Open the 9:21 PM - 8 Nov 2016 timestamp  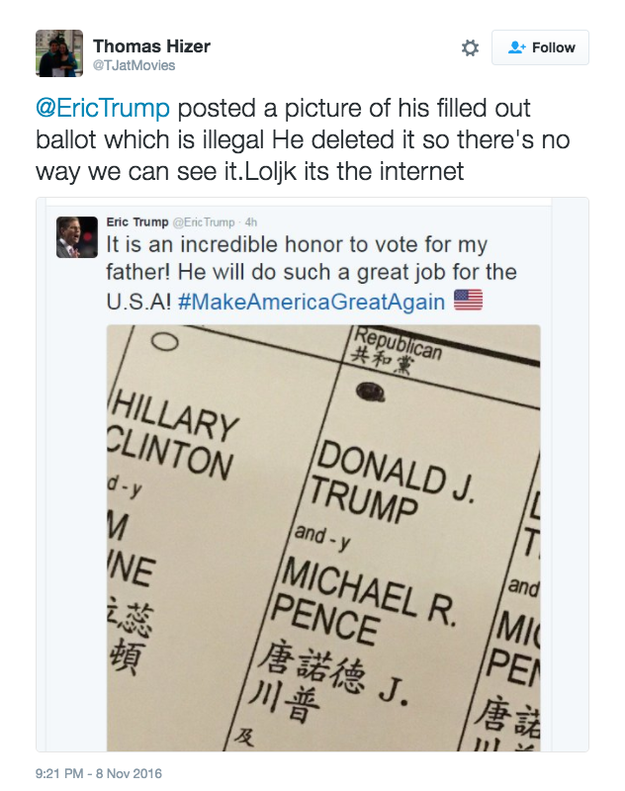[98, 773]
